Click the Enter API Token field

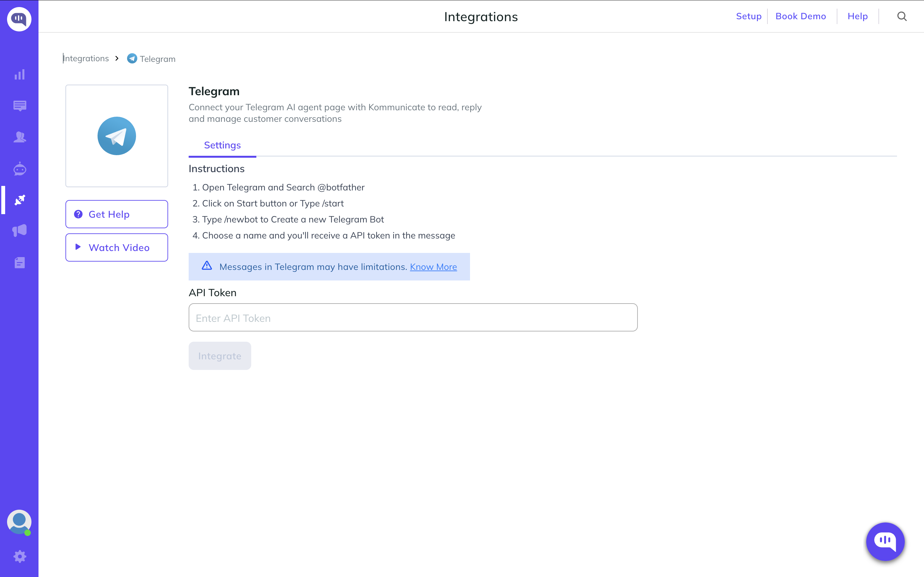coord(413,317)
